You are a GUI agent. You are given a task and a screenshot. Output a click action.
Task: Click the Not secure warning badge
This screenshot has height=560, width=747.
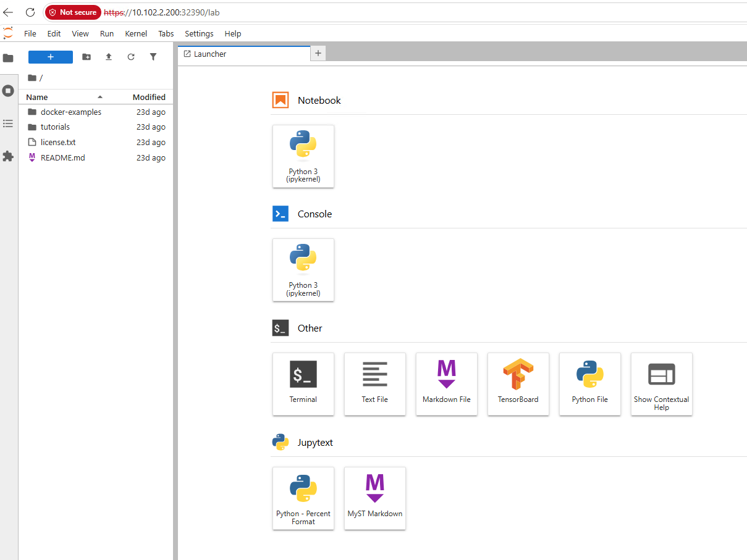click(73, 12)
